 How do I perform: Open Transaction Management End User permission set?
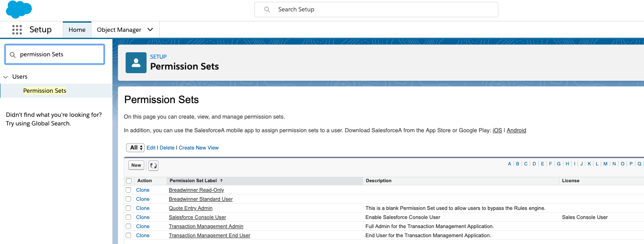(209, 235)
